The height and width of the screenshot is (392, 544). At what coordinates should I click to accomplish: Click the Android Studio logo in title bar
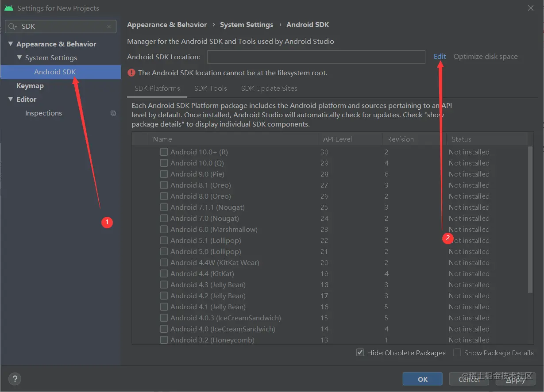(x=9, y=8)
